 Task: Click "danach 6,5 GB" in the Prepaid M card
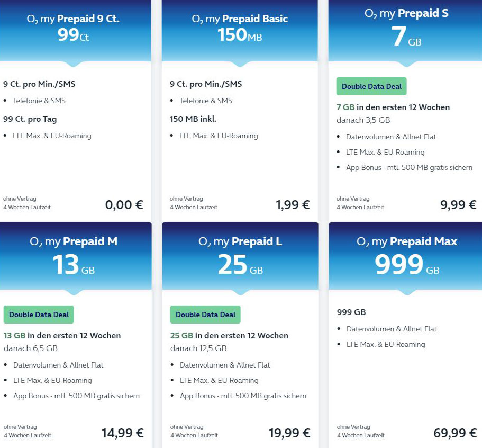[x=31, y=348]
